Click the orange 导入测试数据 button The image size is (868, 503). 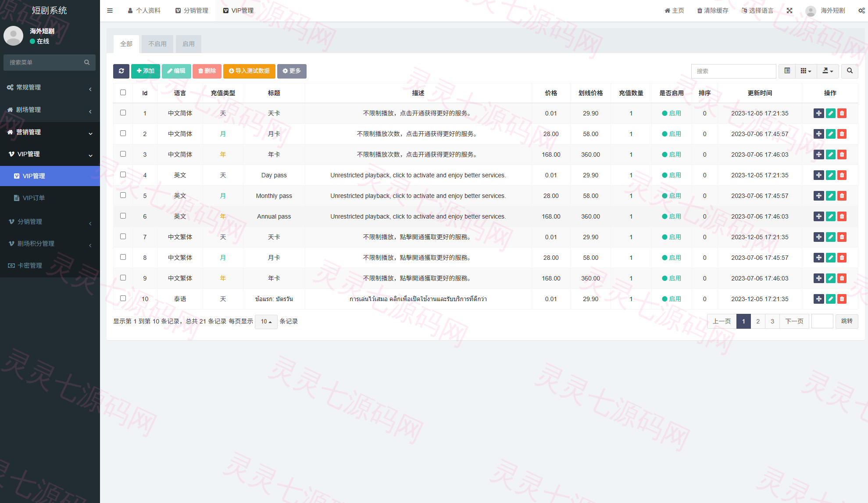[x=249, y=71]
